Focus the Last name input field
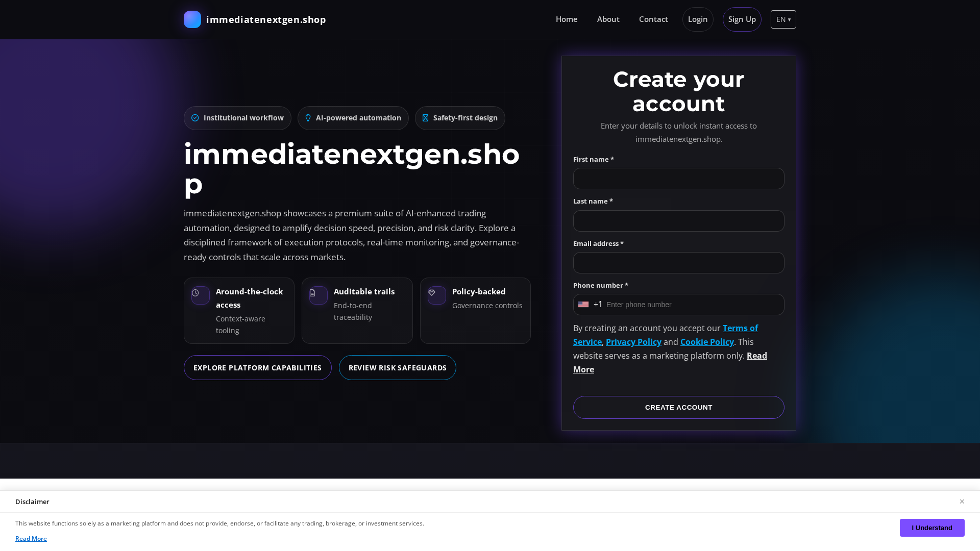This screenshot has height=551, width=980. point(679,221)
